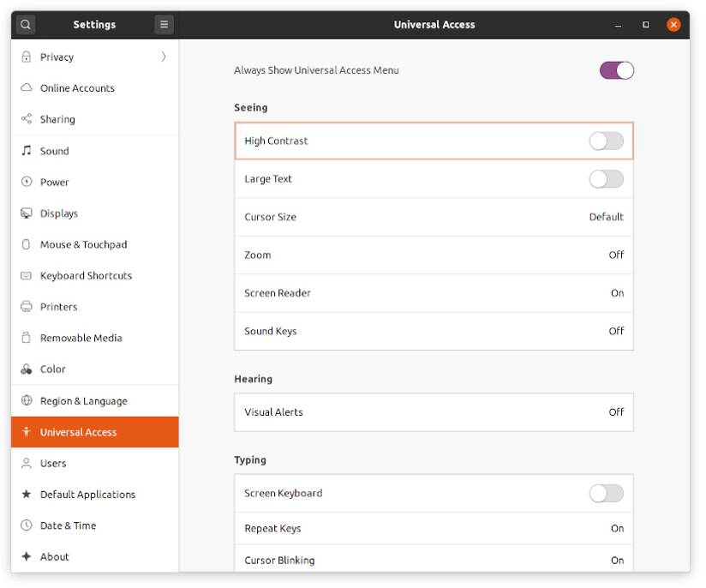706x588 pixels.
Task: Minimize the Settings window
Action: [619, 25]
